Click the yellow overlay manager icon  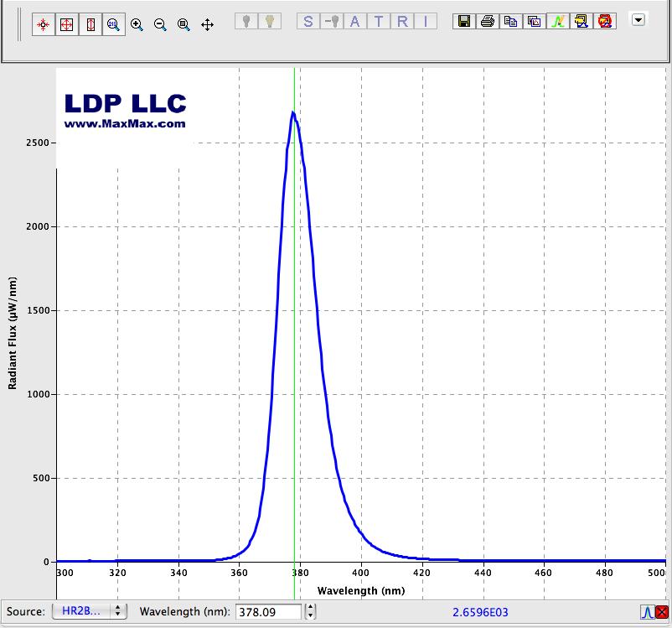tap(582, 21)
